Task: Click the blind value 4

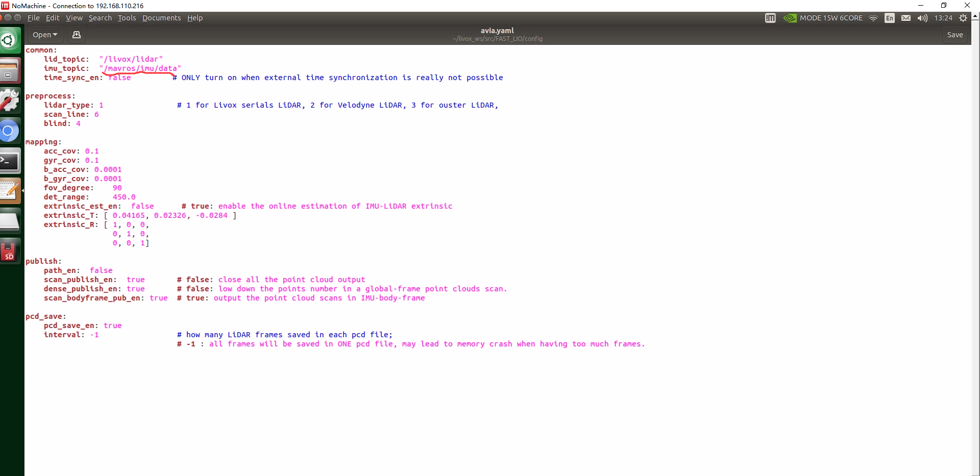Action: click(78, 123)
